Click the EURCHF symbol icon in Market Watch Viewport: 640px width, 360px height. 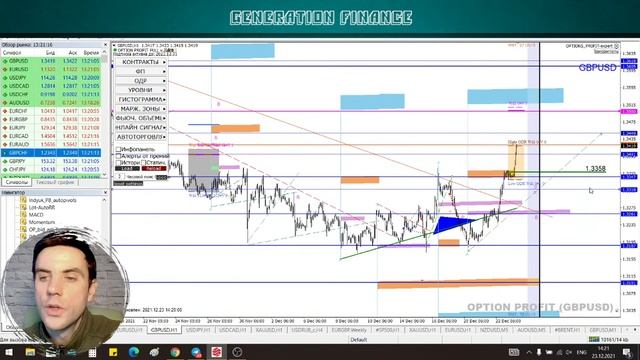pyautogui.click(x=5, y=111)
